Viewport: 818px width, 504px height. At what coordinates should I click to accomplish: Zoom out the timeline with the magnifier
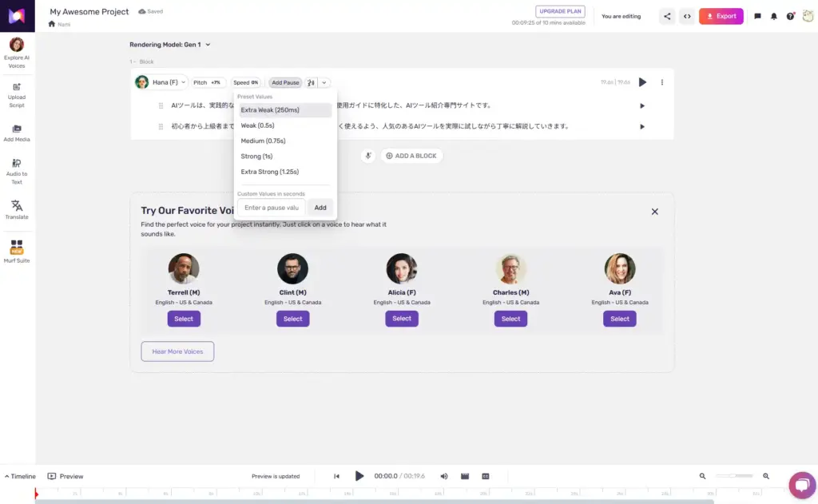coord(703,476)
